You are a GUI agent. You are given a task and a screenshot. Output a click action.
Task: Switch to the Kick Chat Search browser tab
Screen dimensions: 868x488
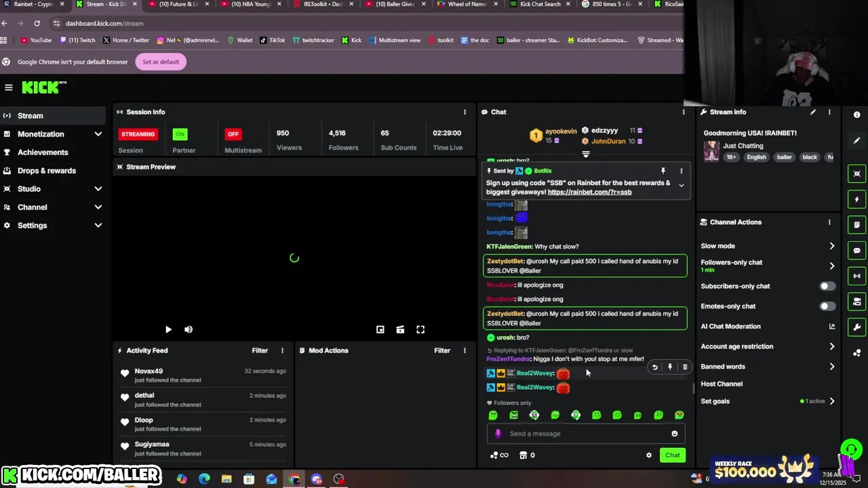538,4
